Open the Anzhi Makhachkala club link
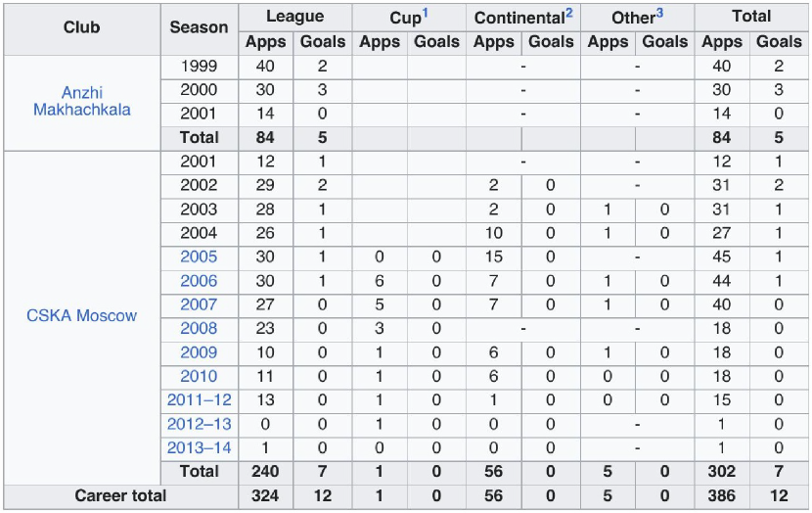The width and height of the screenshot is (812, 513). tap(82, 101)
